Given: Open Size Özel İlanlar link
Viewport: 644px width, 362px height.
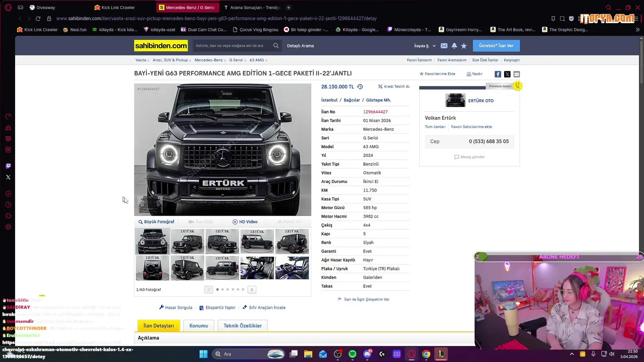Looking at the screenshot, I should click(485, 60).
